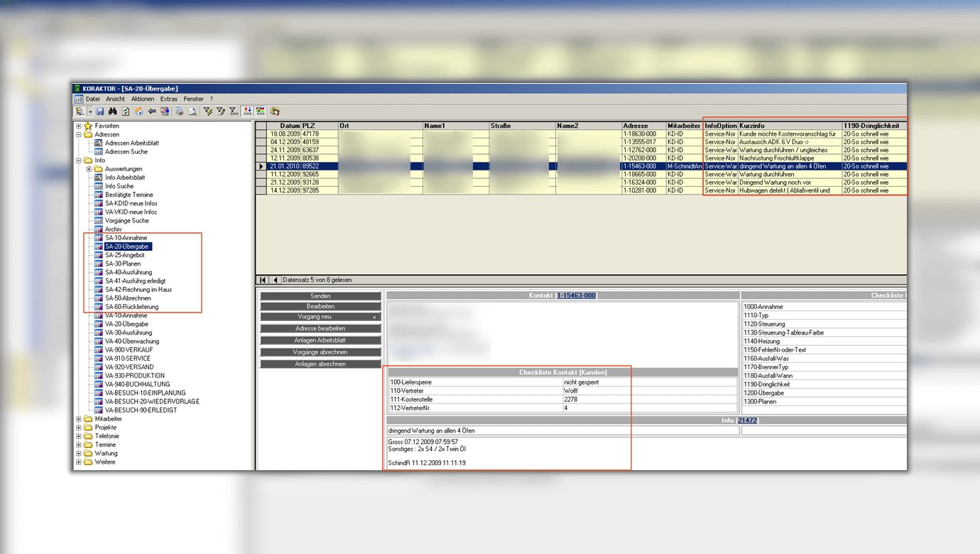Open the Kontakt 1-15463-000 link
Screen dimensions: 980x554
[576, 295]
